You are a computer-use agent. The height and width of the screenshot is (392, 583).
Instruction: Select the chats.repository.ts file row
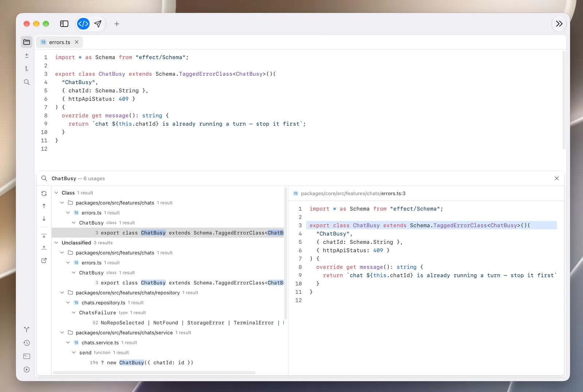(x=168, y=303)
